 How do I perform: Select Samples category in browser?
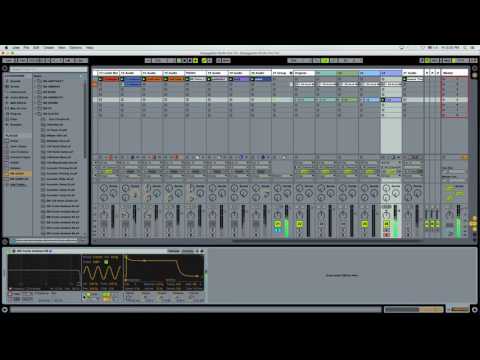(x=16, y=124)
